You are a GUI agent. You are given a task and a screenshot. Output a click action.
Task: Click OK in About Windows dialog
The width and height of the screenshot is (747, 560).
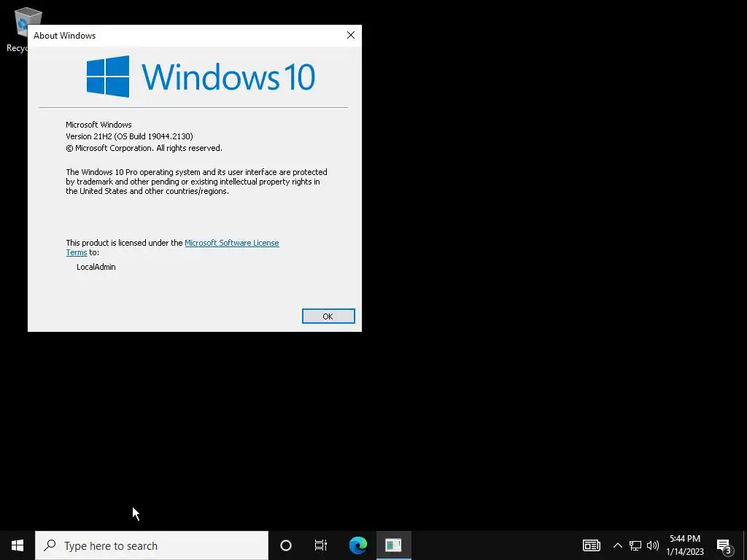coord(328,316)
